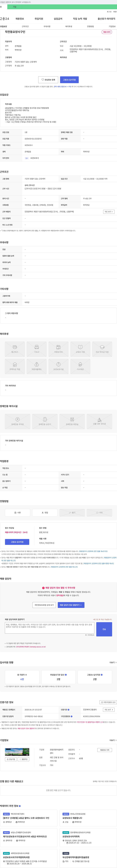
Task: Jump to the 기업정보 section tab
Action: (x=112, y=26)
